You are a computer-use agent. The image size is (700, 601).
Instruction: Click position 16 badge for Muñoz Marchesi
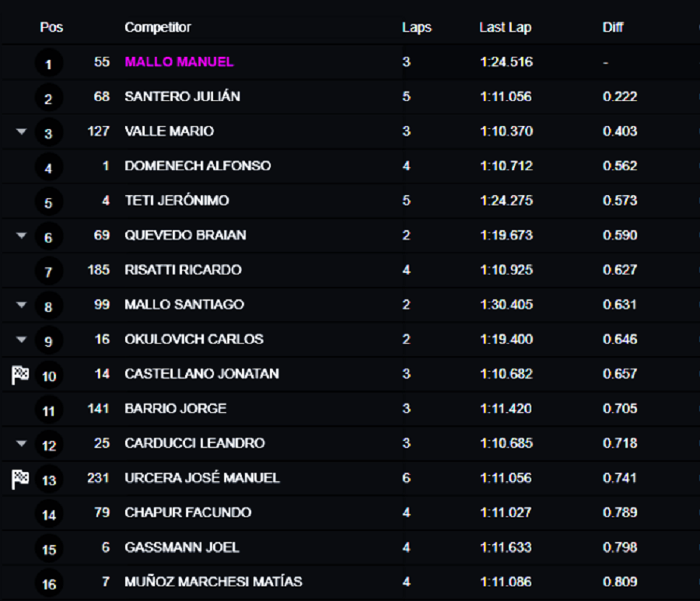tap(49, 584)
